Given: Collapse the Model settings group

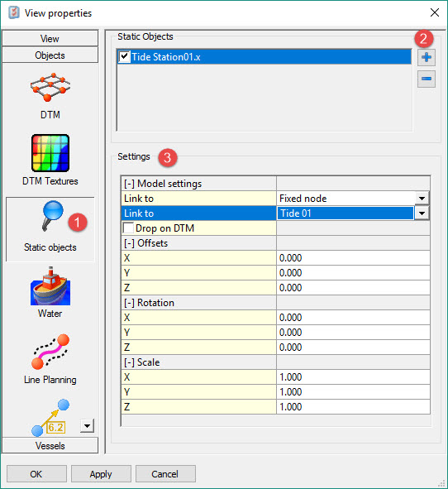Looking at the screenshot, I should (x=129, y=184).
